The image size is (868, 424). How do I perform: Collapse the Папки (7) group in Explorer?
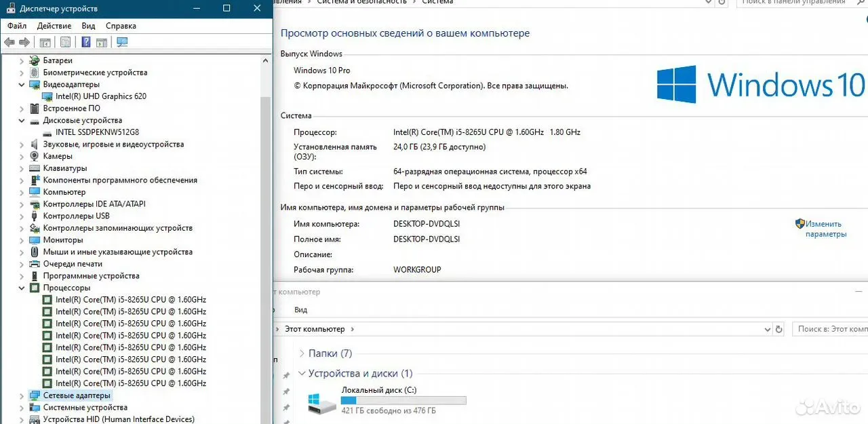pyautogui.click(x=301, y=353)
